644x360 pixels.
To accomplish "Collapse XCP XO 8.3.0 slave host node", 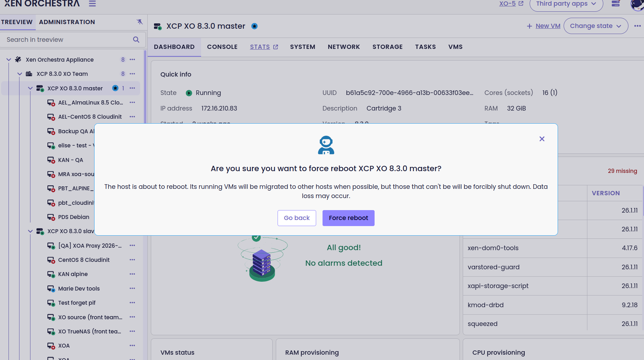I will 30,231.
